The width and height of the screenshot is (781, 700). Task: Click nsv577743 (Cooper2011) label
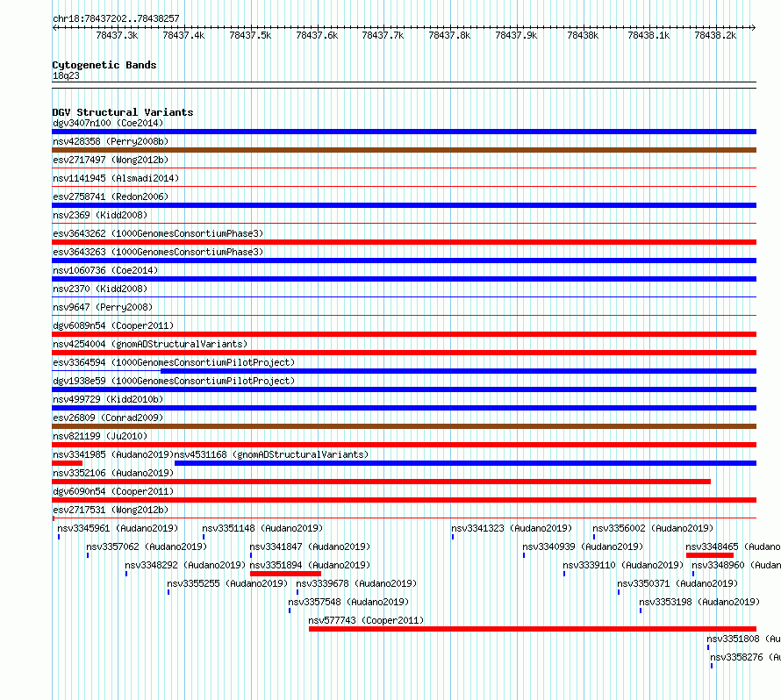(x=366, y=620)
